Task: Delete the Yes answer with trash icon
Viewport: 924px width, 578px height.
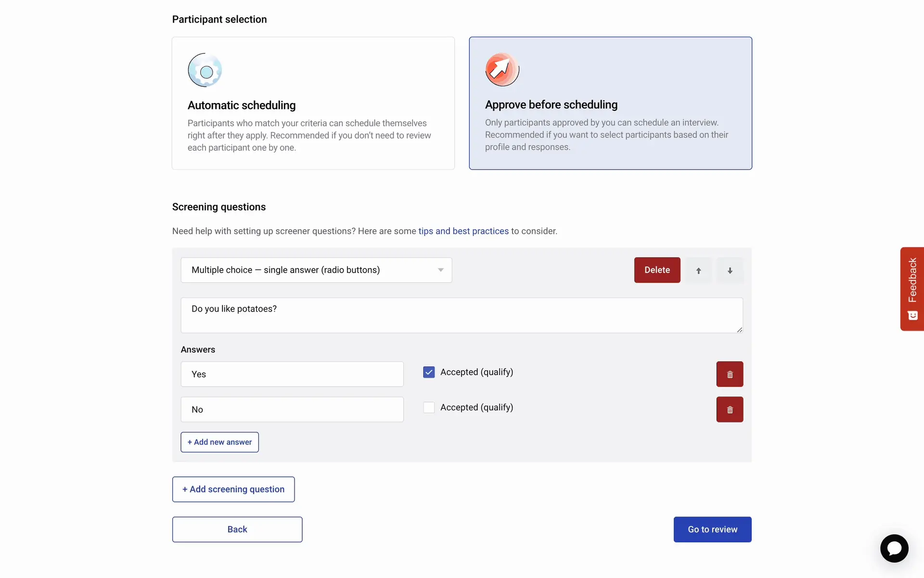Action: tap(730, 374)
